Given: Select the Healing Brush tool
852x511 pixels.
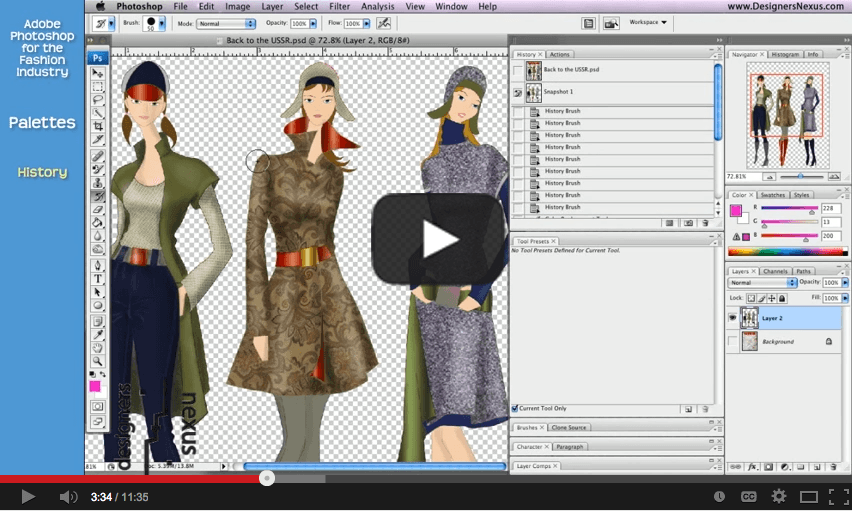Looking at the screenshot, I should (x=98, y=156).
